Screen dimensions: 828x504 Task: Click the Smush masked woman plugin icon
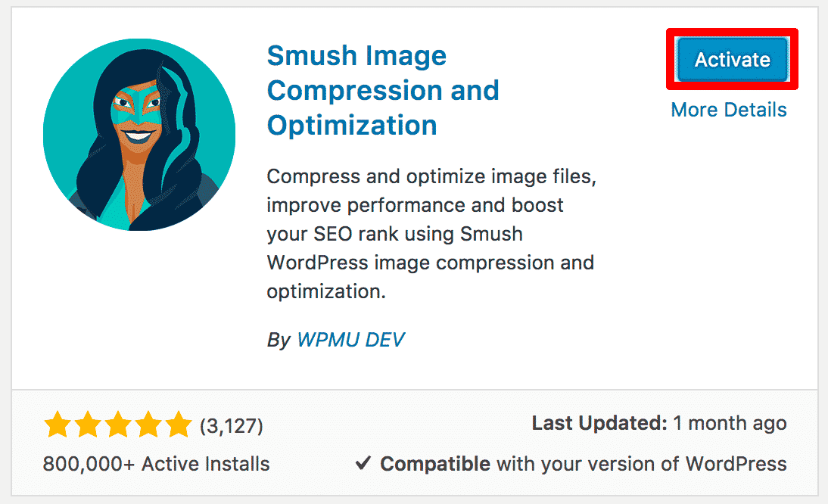pos(139,135)
